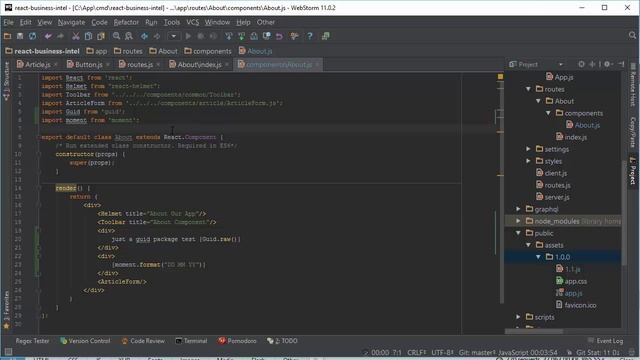Click the Search Everywhere magnifier icon

click(632, 36)
